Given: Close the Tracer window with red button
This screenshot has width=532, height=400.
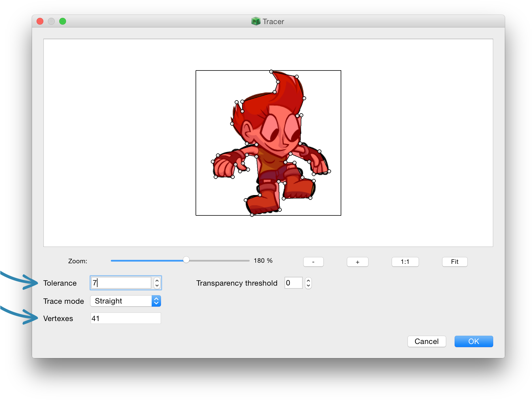Looking at the screenshot, I should pos(40,21).
